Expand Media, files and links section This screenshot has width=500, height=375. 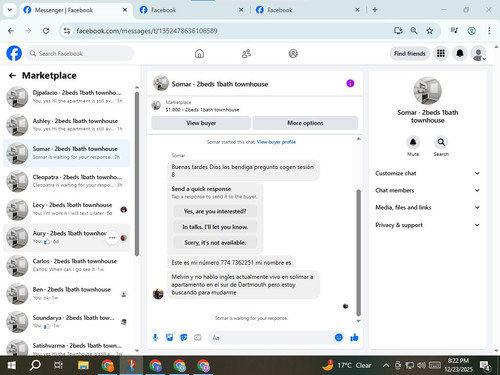427,207
